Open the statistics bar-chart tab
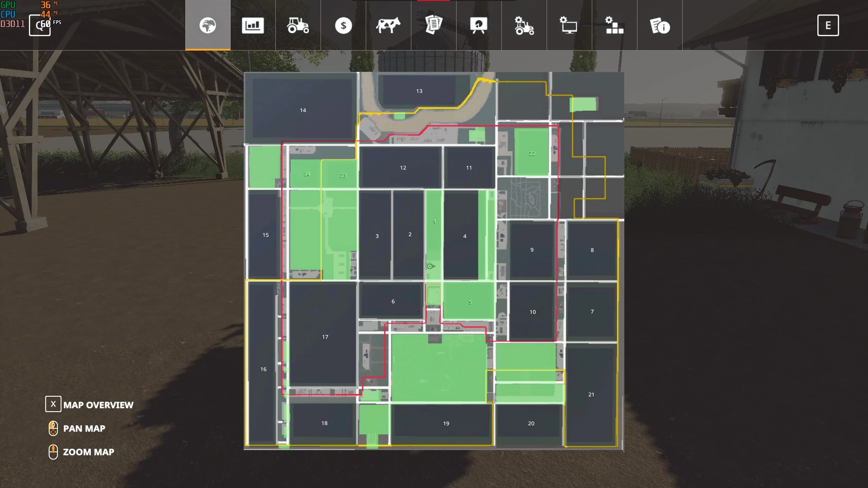 [x=253, y=25]
